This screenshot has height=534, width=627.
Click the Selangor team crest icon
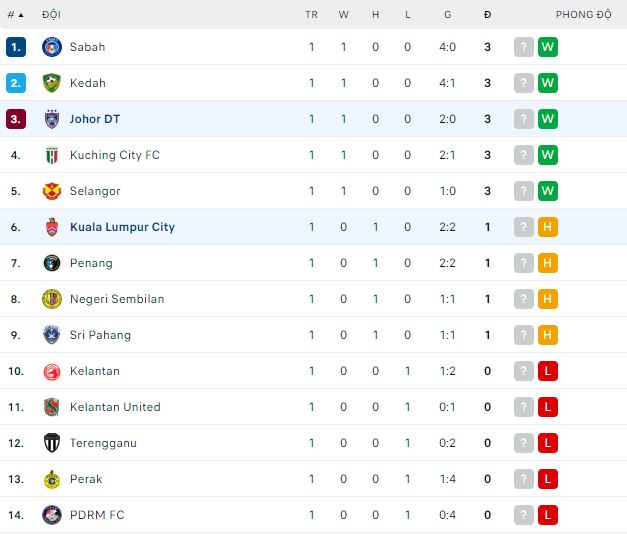point(52,191)
